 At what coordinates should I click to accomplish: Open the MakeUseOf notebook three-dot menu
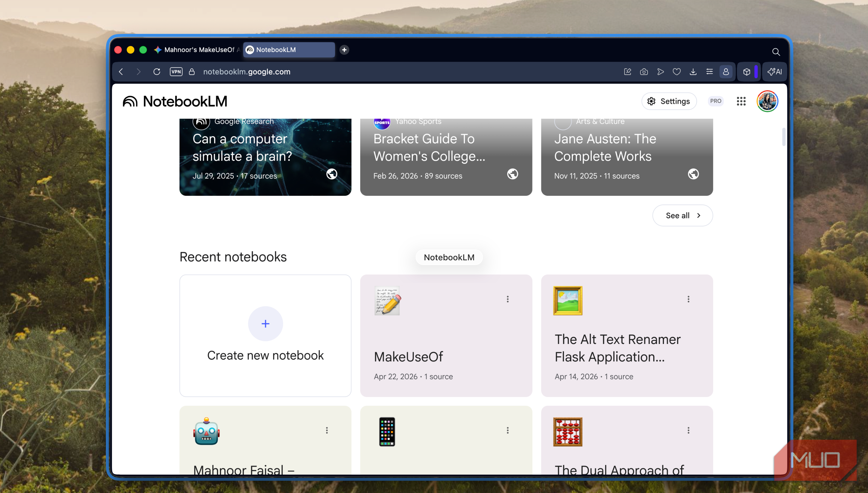click(x=507, y=299)
